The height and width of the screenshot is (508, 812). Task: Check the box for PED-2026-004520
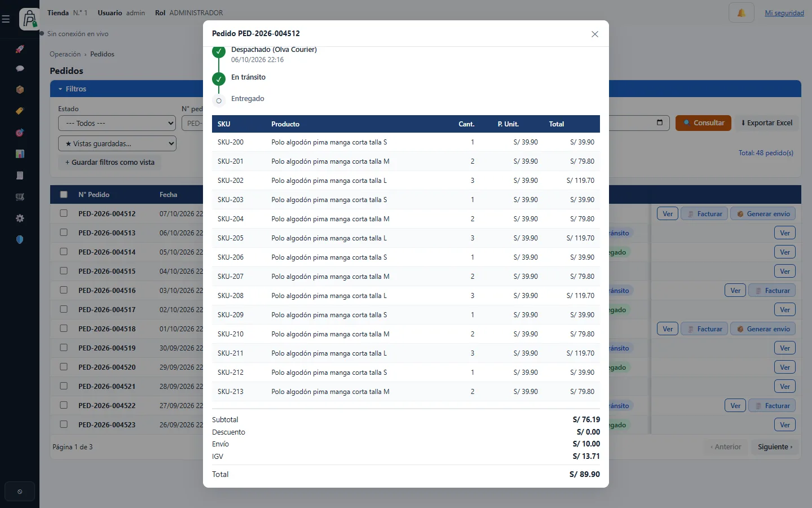64,367
